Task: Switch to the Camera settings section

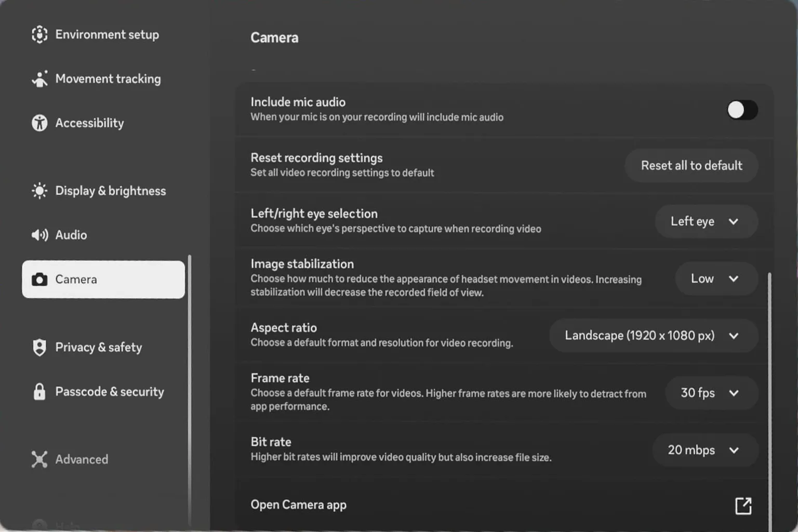Action: point(102,280)
